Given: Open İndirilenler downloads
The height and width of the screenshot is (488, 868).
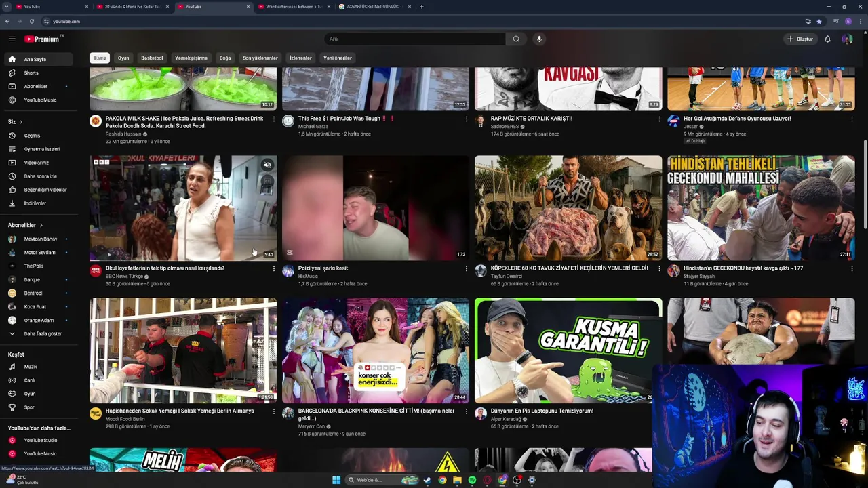Looking at the screenshot, I should (38, 203).
